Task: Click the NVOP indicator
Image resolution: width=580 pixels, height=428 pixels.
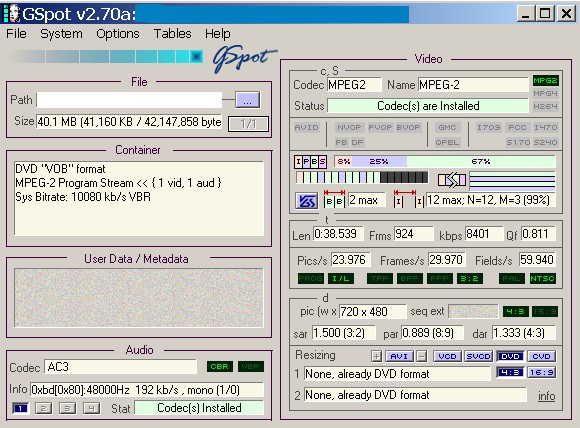Action: (x=349, y=127)
